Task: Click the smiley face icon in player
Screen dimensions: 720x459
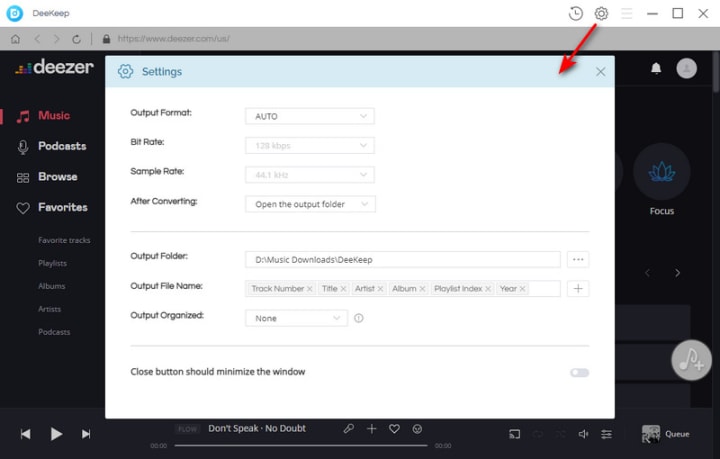Action: (x=417, y=429)
